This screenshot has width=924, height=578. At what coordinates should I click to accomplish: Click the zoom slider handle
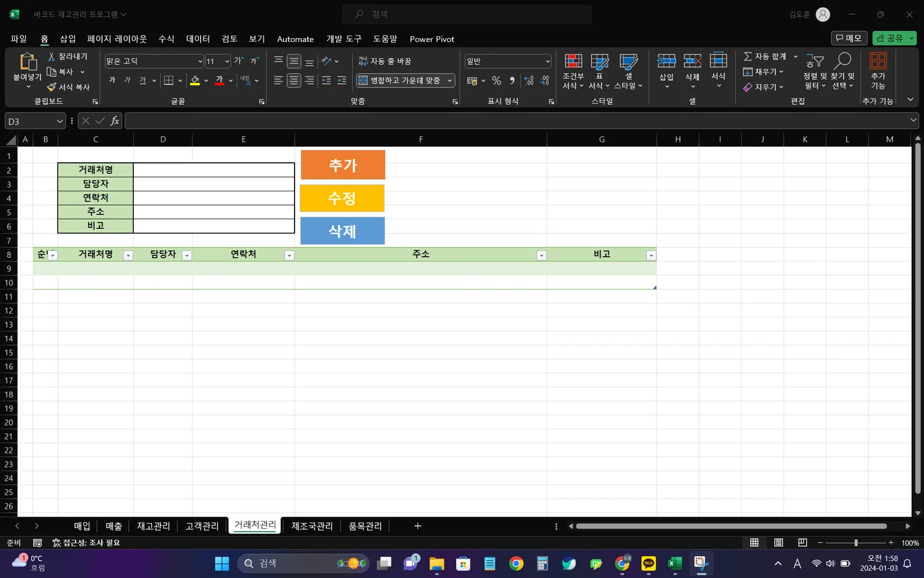coord(856,542)
